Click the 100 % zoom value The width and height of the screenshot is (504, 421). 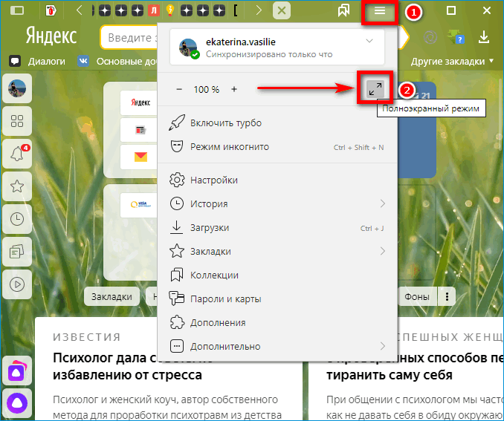pyautogui.click(x=207, y=89)
